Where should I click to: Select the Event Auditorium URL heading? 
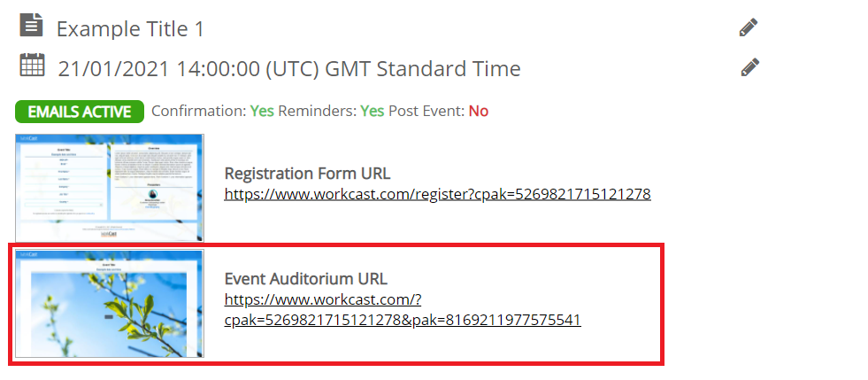pos(305,278)
